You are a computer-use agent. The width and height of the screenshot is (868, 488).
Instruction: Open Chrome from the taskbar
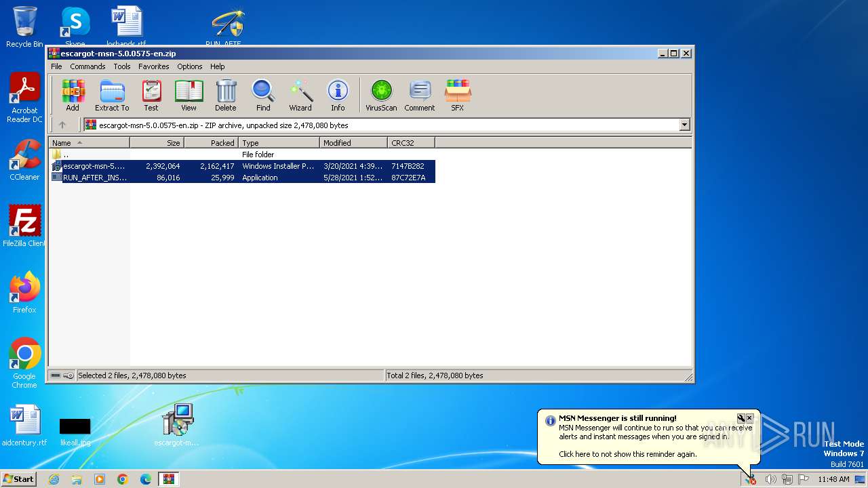(123, 479)
